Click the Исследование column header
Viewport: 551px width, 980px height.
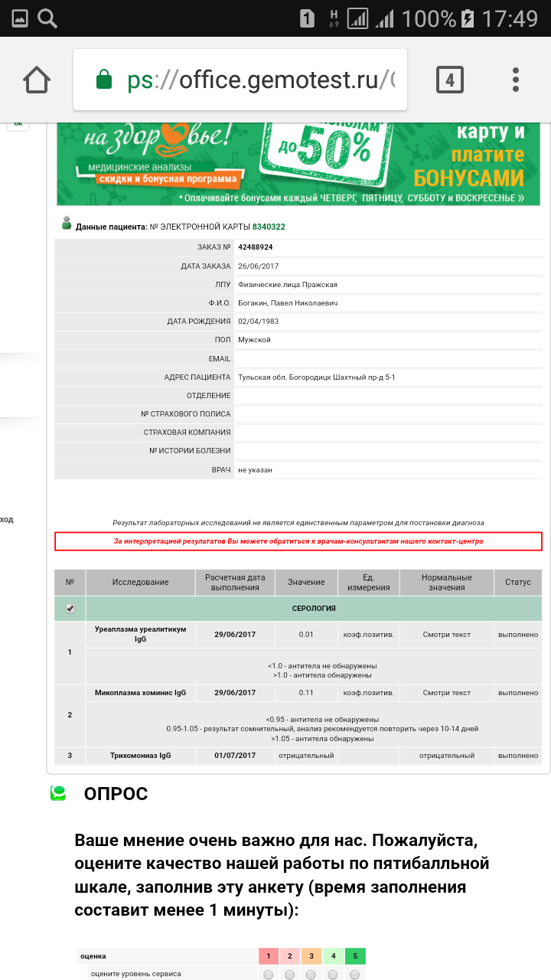point(140,583)
